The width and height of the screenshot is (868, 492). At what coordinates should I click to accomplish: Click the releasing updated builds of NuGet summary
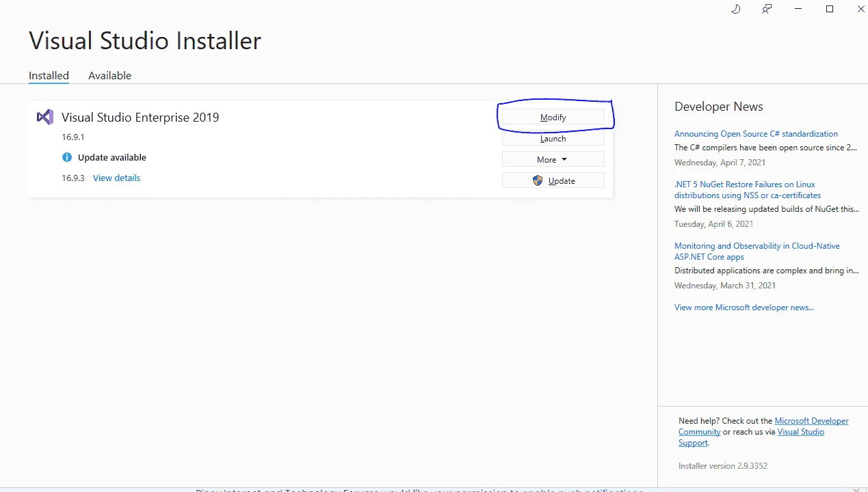(767, 209)
